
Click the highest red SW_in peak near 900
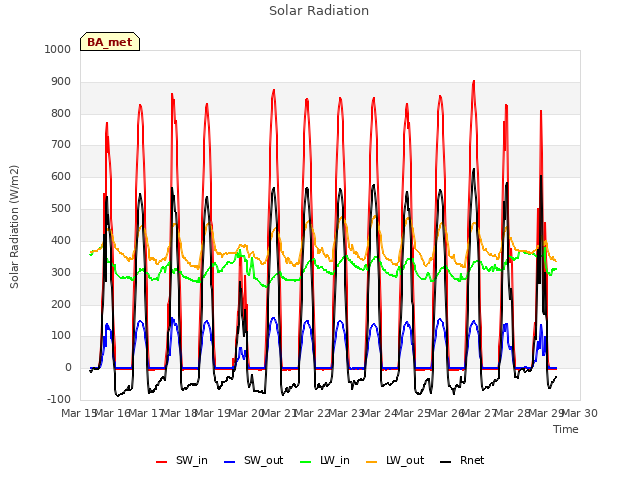pos(473,82)
